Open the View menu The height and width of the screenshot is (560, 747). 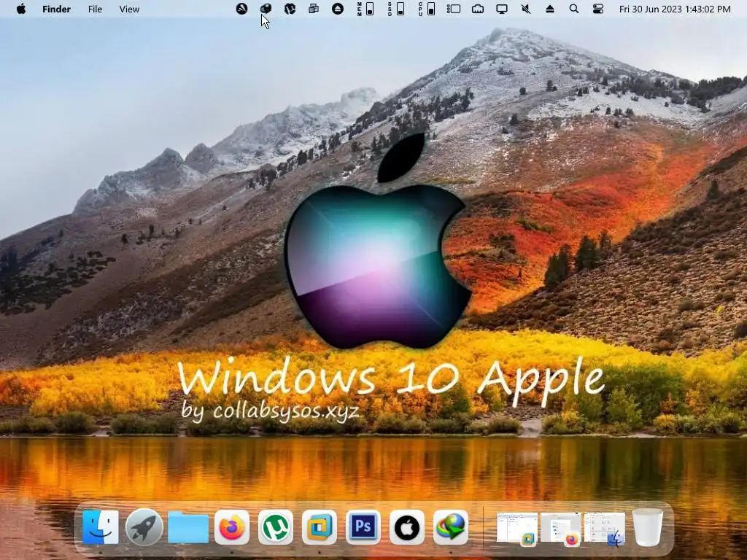129,9
